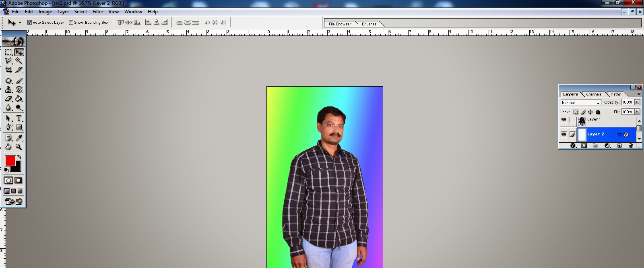The width and height of the screenshot is (644, 268).
Task: Align left edges in options bar
Action: tap(148, 23)
